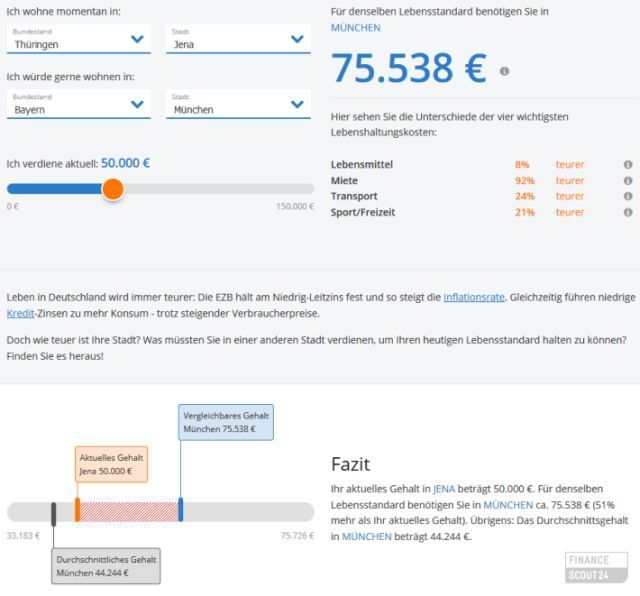Show info for Sport/Freizeit cost row
Viewport: 640px width, 596px height.
point(628,212)
